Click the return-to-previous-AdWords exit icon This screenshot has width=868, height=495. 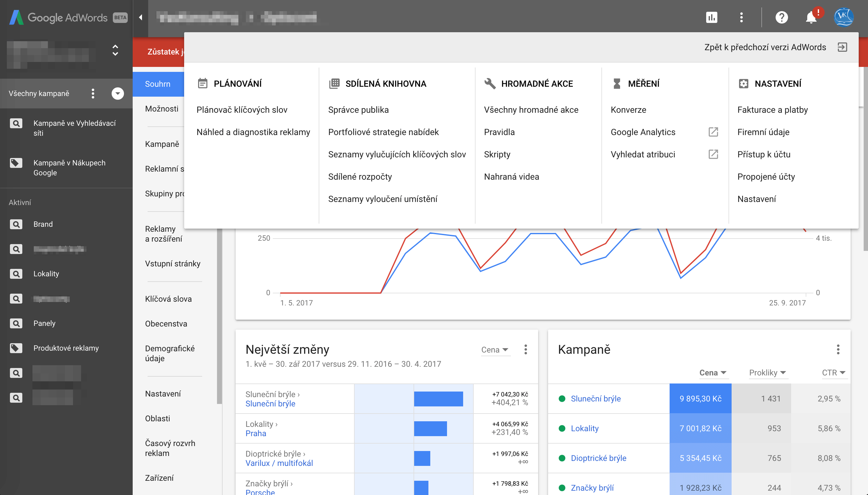coord(842,47)
